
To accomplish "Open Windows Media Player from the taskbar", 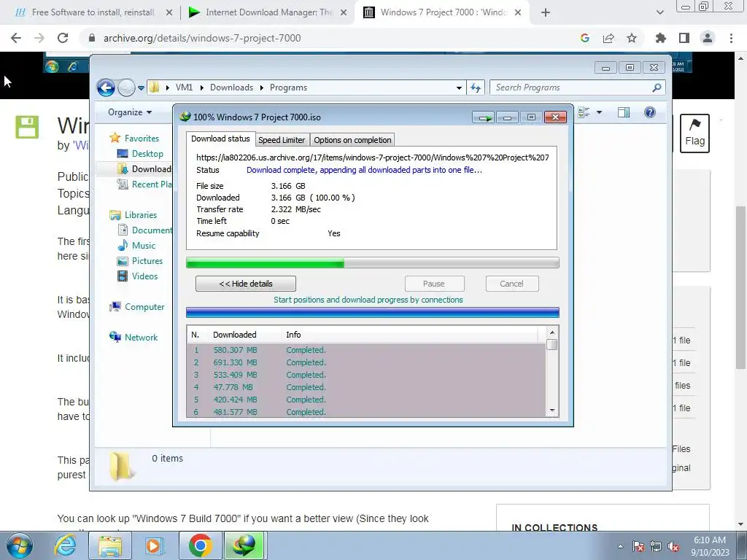I will point(154,545).
